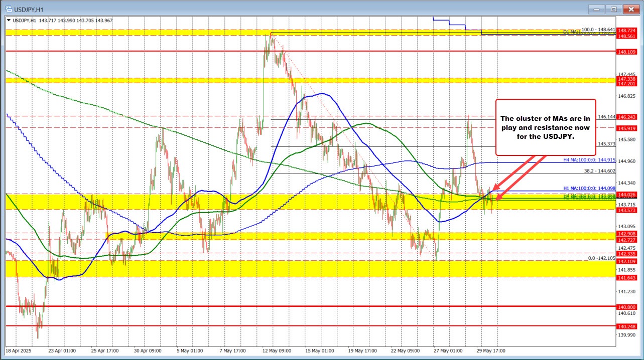
Task: Toggle the minimize button on the chart window
Action: tap(596, 9)
